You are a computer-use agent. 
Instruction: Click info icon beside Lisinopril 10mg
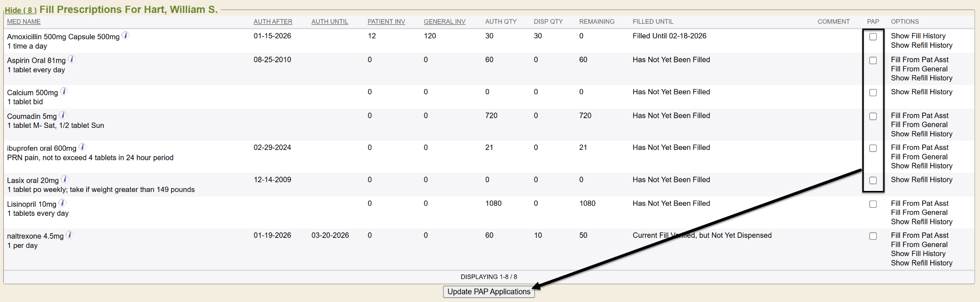[x=62, y=203]
